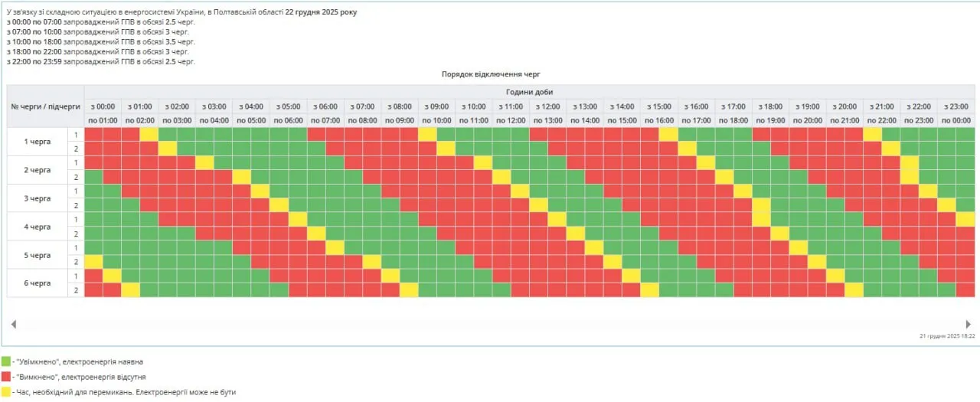Click the "№ черги / підчерги" header cell
This screenshot has height=402, width=980.
tap(45, 106)
